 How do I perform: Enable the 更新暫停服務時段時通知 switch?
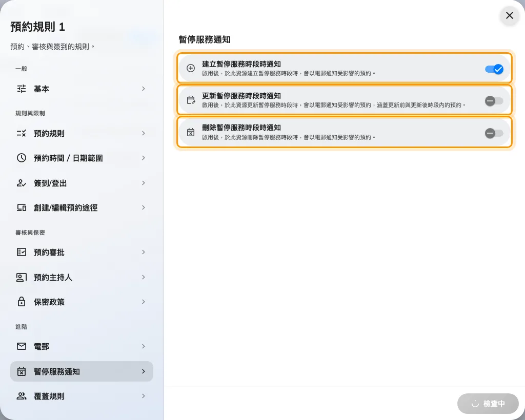pyautogui.click(x=494, y=101)
